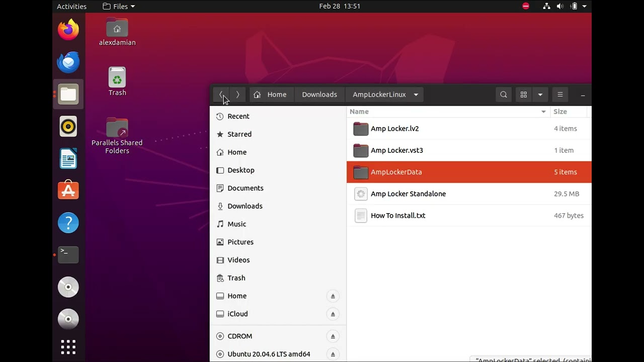Sort files by Name column
This screenshot has height=362, width=644.
pyautogui.click(x=448, y=112)
